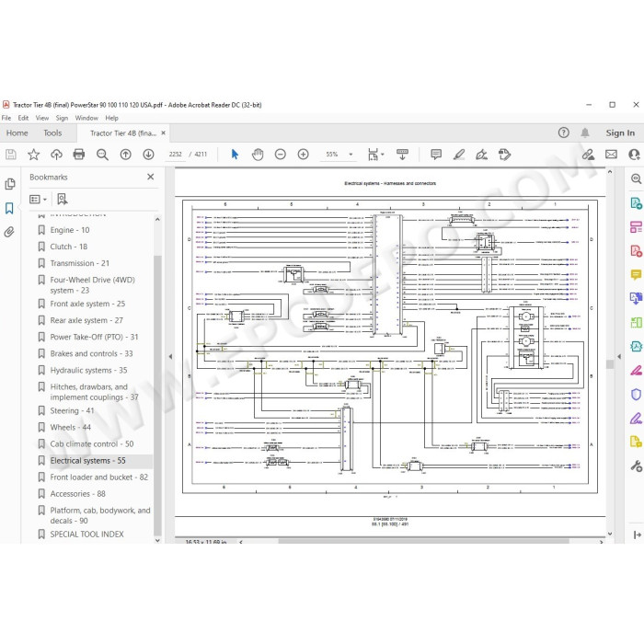Go to next page arrow icon
This screenshot has height=644, width=644.
[148, 155]
